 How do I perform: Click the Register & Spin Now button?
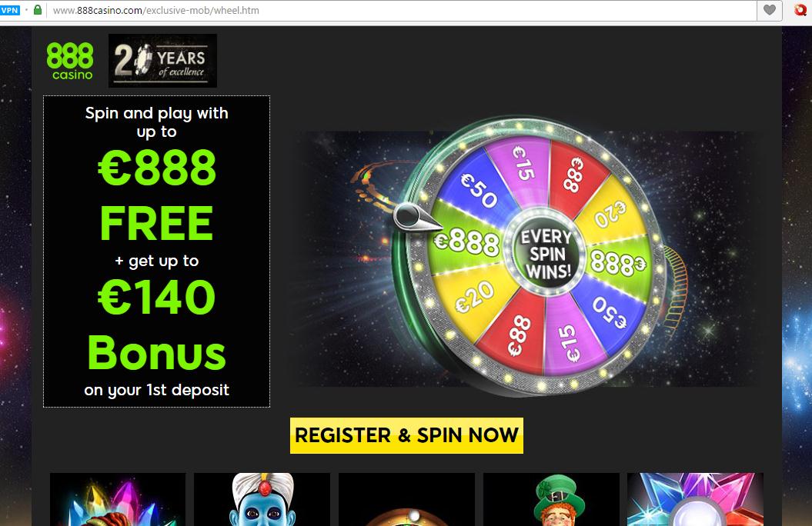click(406, 435)
